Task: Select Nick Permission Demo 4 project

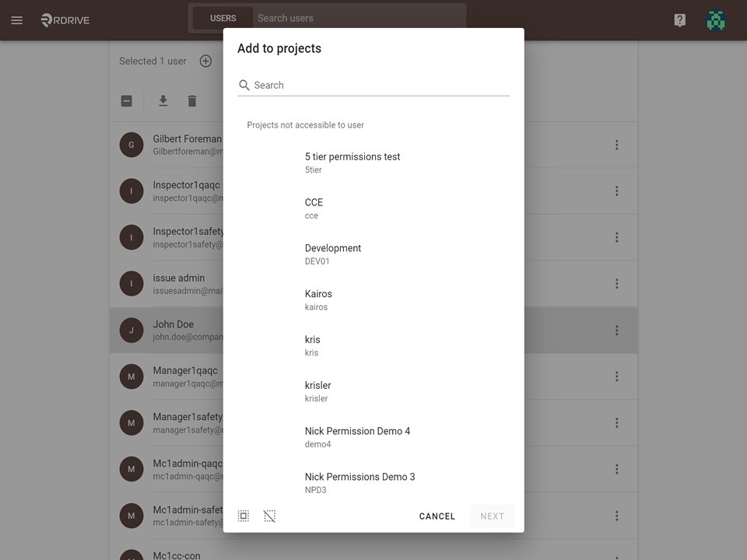Action: tap(373, 437)
